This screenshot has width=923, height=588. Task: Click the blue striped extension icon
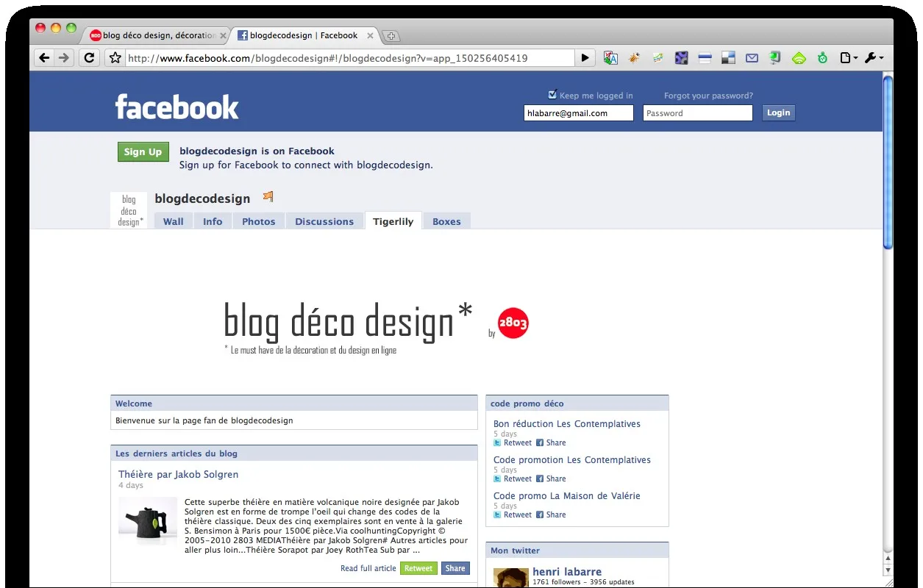click(705, 58)
